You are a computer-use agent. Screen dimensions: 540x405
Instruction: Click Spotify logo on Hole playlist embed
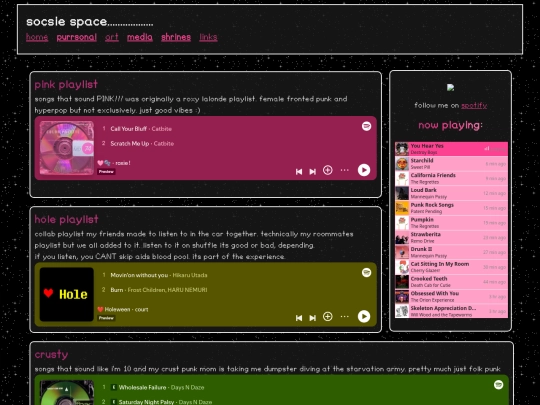pos(366,273)
